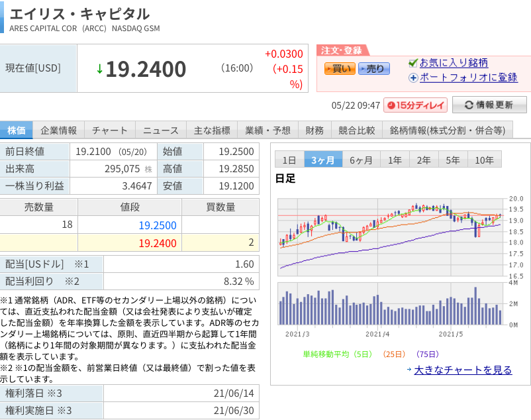The width and height of the screenshot is (531, 420).
Task: Open the 主な指標 tab
Action: 212,130
